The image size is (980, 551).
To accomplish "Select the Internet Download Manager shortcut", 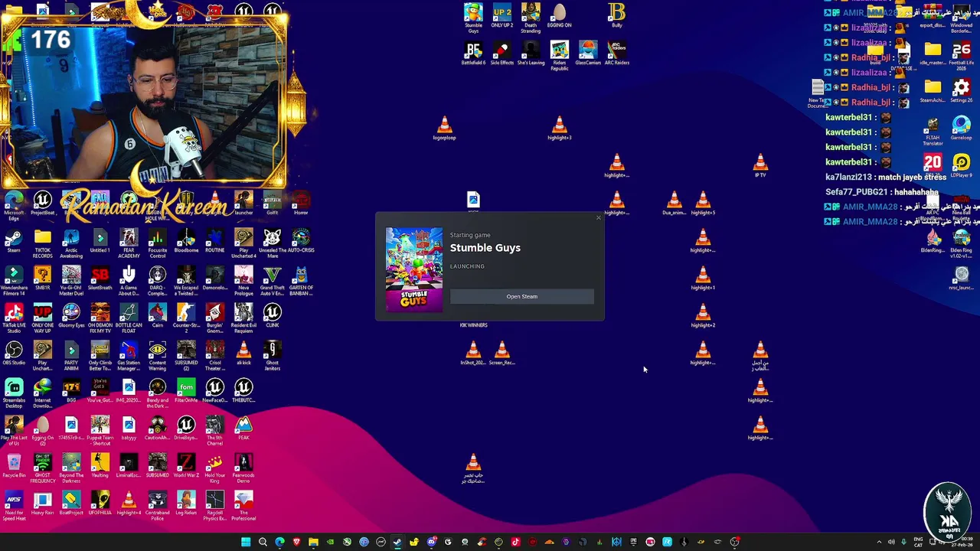I will pos(42,393).
